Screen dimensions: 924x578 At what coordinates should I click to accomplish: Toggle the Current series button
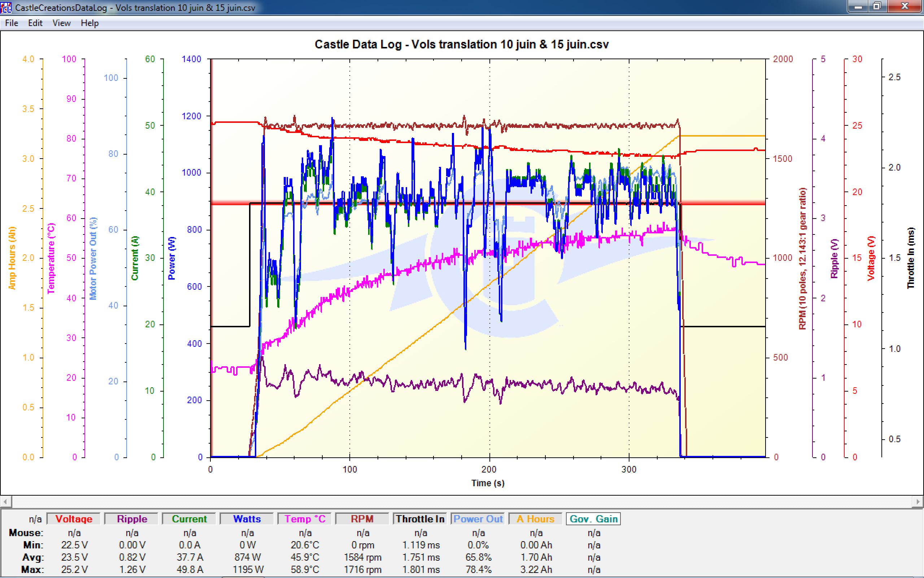click(x=189, y=519)
